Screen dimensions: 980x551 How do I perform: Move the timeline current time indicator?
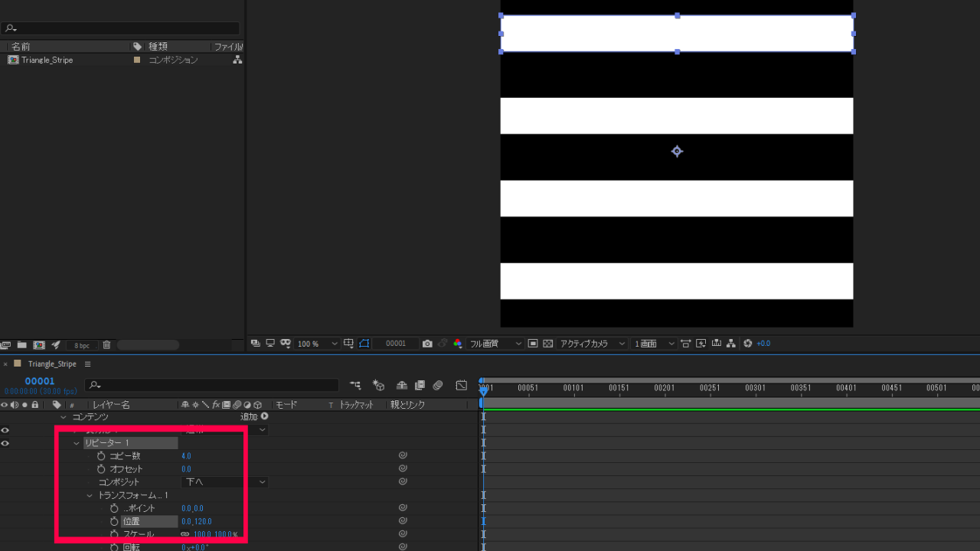(x=483, y=390)
